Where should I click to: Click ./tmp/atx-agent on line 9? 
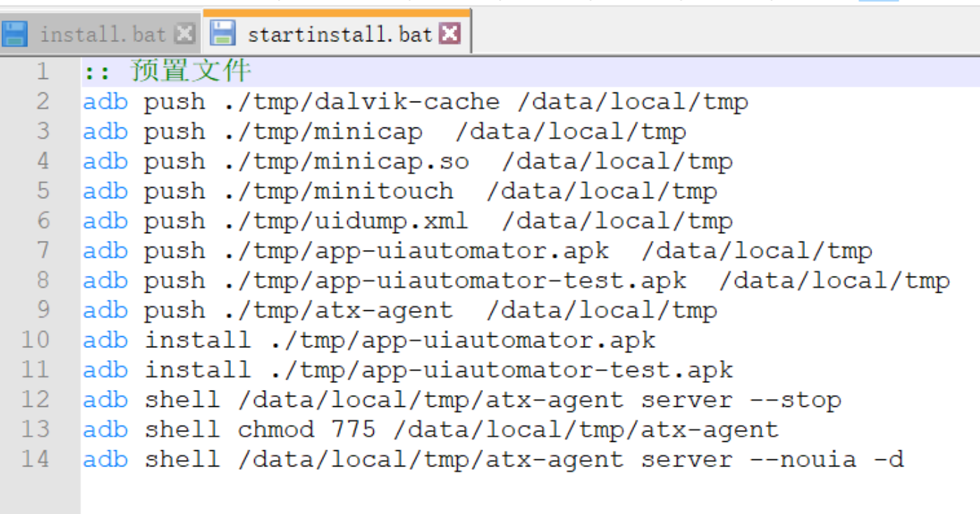(339, 310)
